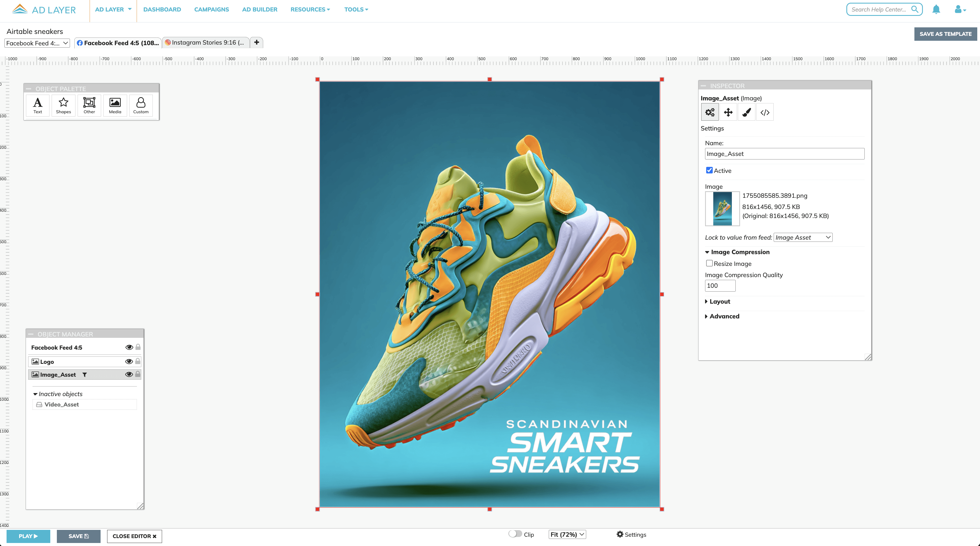Viewport: 980px width, 546px height.
Task: Select the Text tool in Object Palette
Action: click(38, 106)
